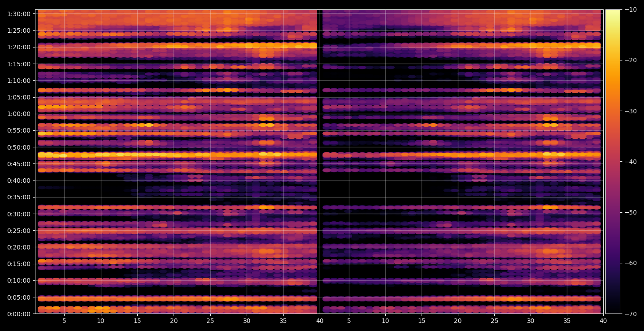Pick x-axis label 20 under the right plot
The image size is (644, 331).
[458, 321]
